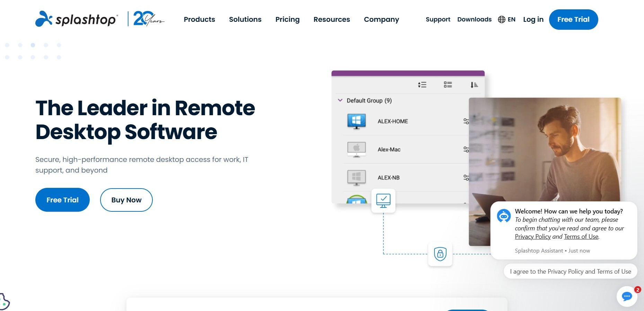644x311 pixels.
Task: Click the monitor checkmark icon
Action: point(383,201)
